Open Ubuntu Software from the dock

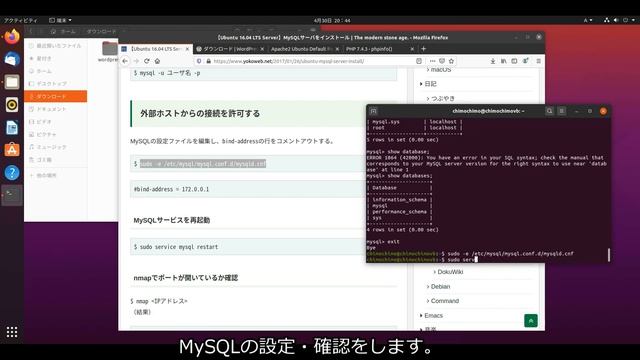[x=12, y=150]
